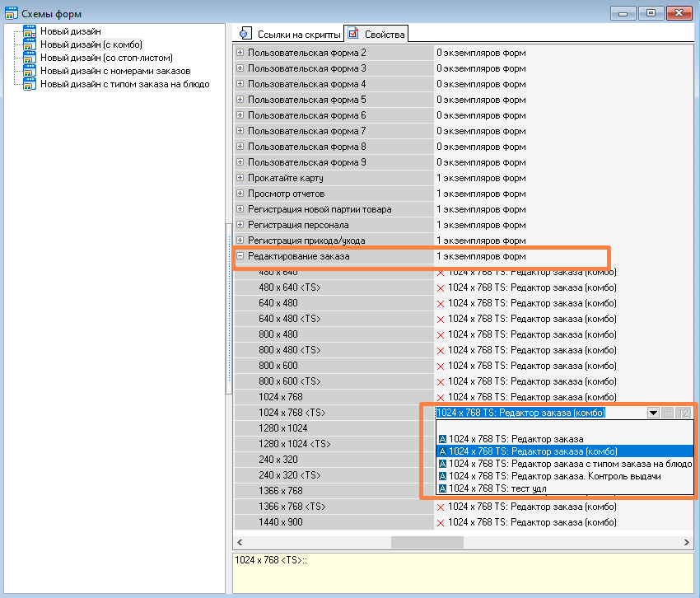Open the 'Ссылки на скрипты' tab
This screenshot has height=598, width=700.
point(288,34)
